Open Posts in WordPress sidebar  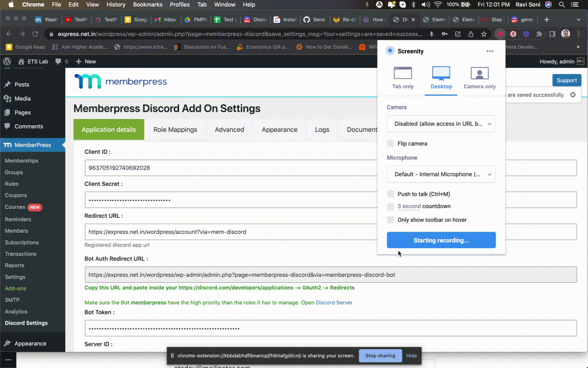(x=22, y=84)
